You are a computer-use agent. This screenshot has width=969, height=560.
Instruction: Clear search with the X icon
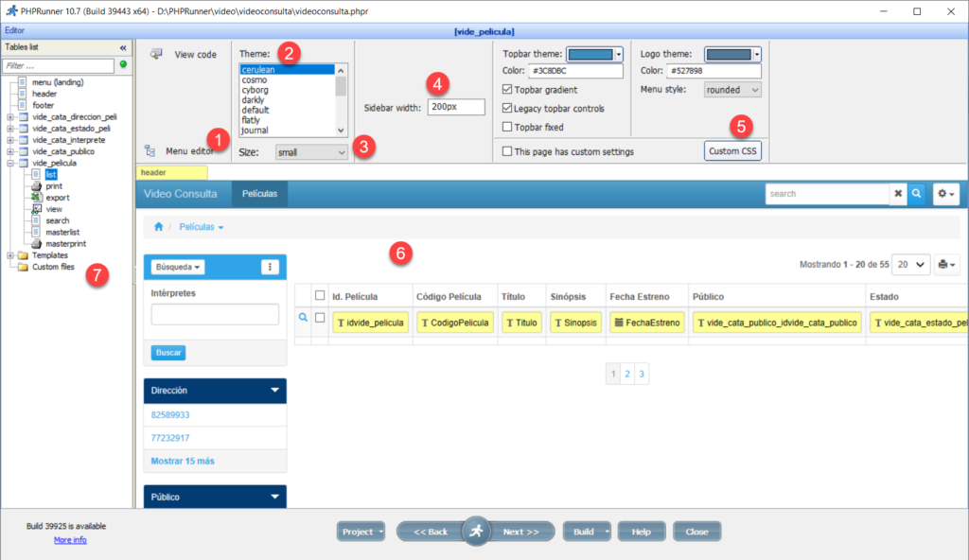point(898,194)
